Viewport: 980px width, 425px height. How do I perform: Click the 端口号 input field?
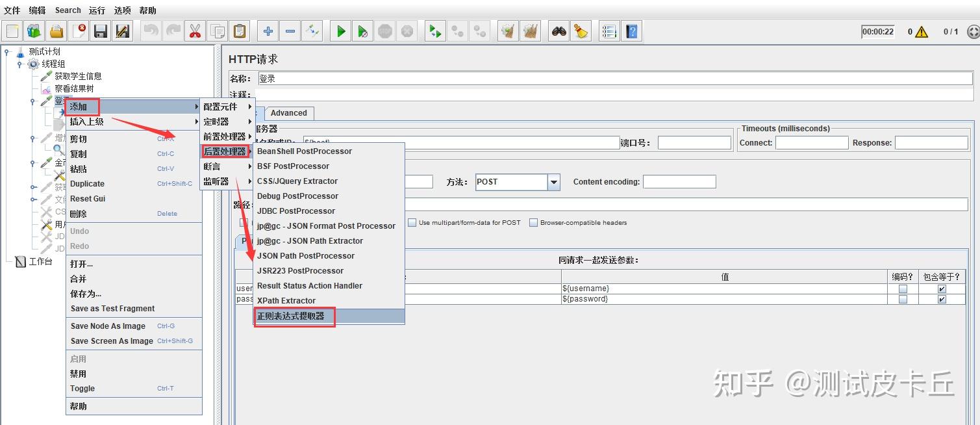694,143
